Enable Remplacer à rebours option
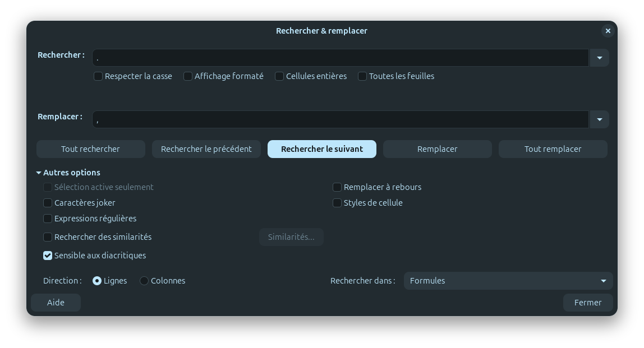This screenshot has width=644, height=348. pyautogui.click(x=337, y=187)
